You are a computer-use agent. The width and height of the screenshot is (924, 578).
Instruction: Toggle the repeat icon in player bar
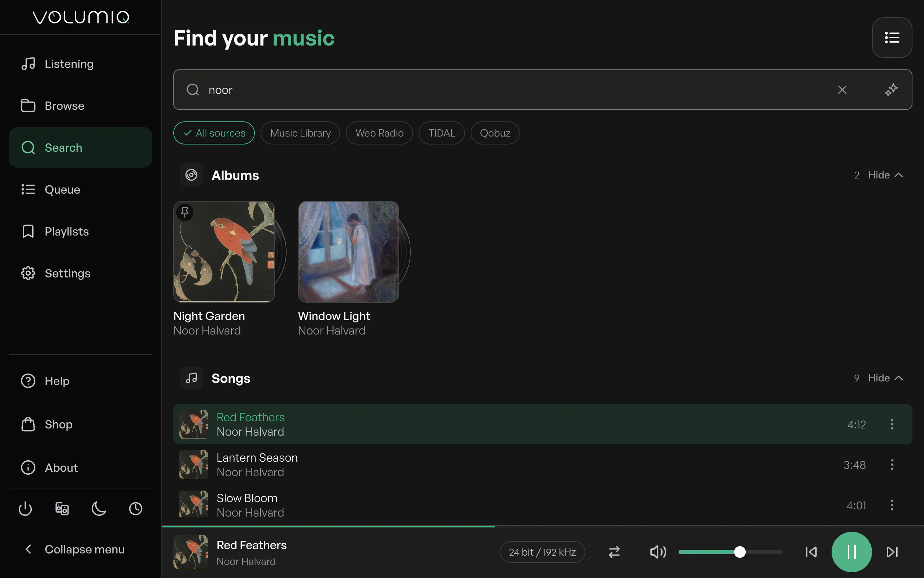(x=614, y=552)
